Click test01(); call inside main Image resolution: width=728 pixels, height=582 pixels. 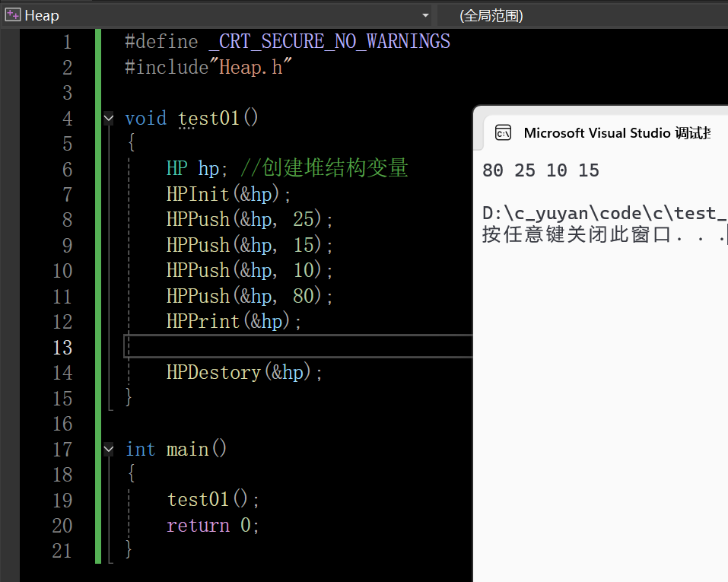point(213,500)
